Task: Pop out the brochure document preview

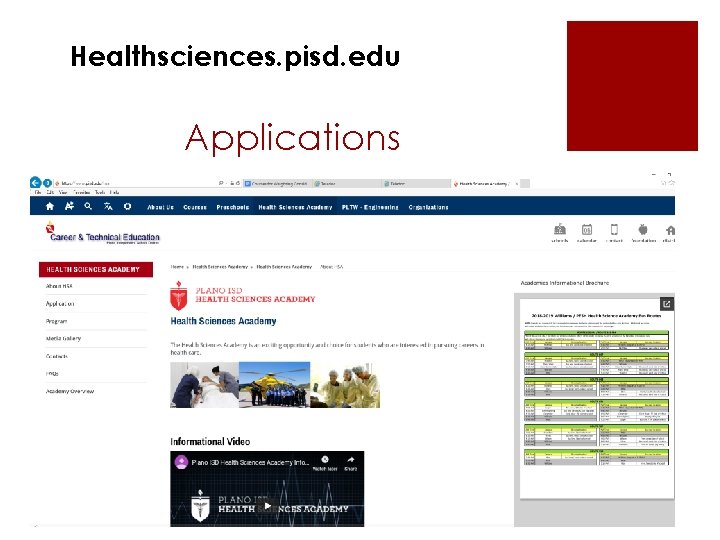Action: 667,304
